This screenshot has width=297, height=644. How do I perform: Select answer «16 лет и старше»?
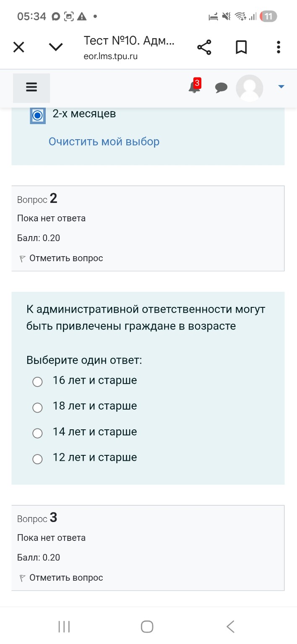[37, 382]
